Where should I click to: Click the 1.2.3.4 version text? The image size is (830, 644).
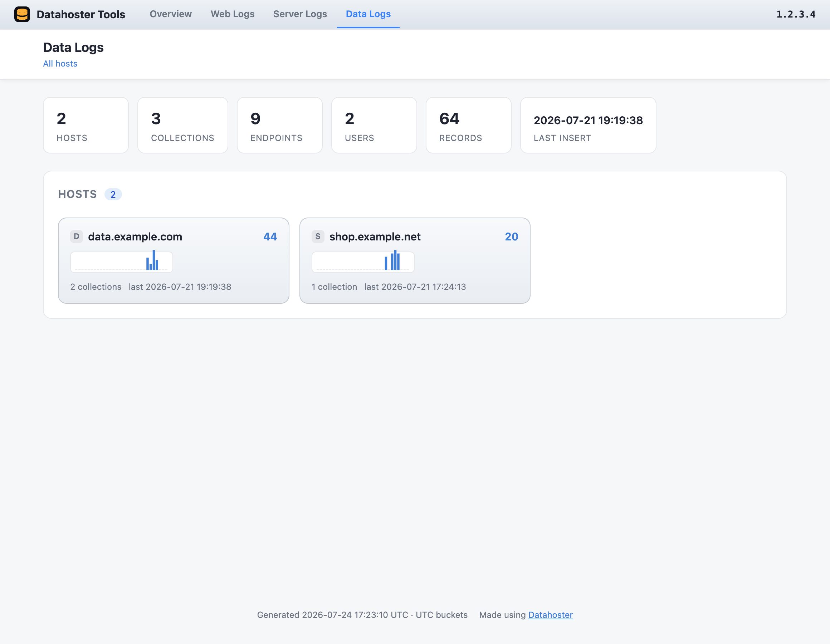[x=796, y=14]
